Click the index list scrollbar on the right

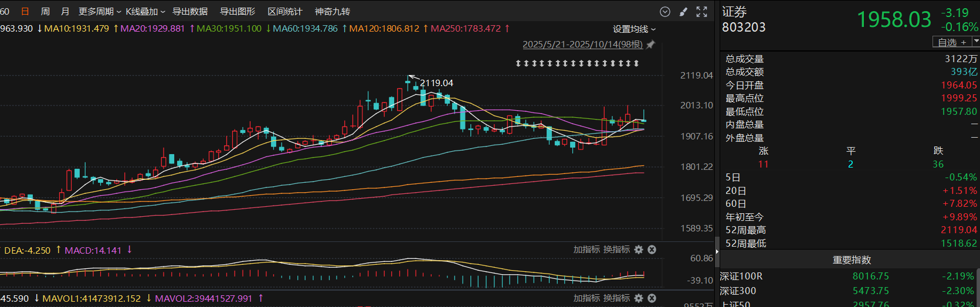978,287
